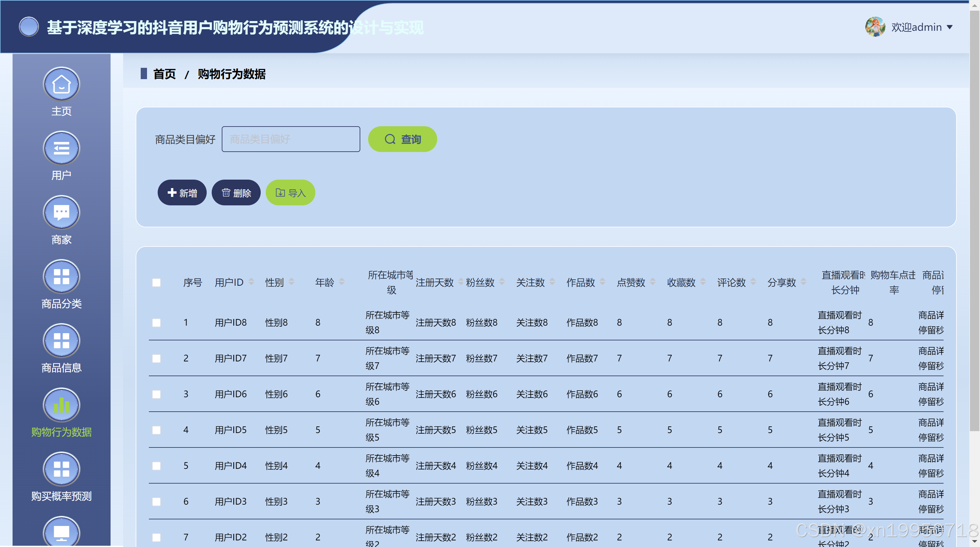Check the row checkbox for 用户ID5
The width and height of the screenshot is (980, 547).
pos(156,430)
